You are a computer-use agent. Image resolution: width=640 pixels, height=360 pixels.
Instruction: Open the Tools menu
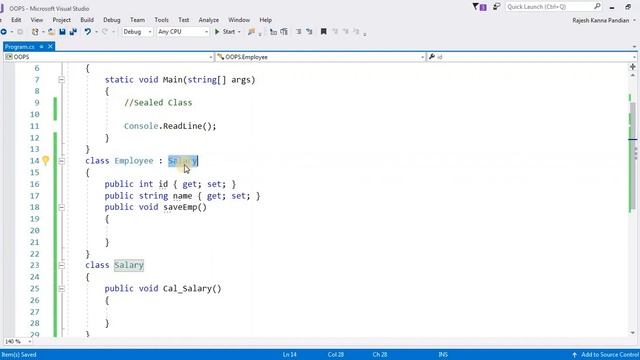click(x=161, y=20)
